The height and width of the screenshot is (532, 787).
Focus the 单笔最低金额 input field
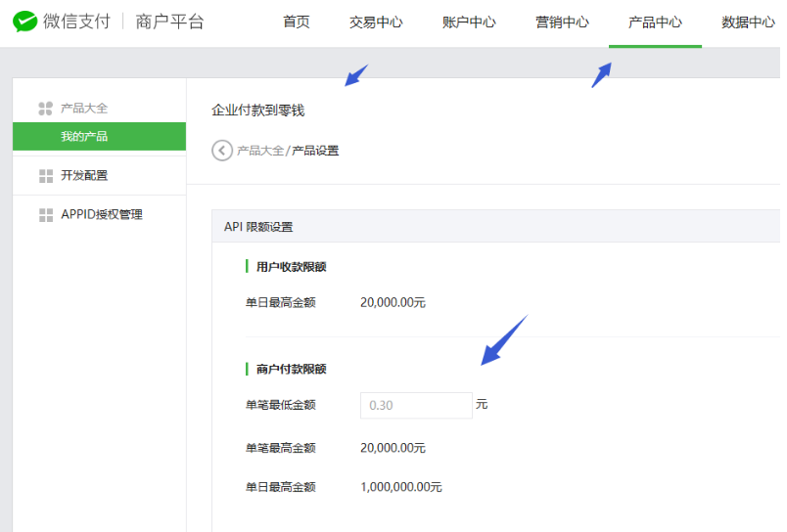click(x=416, y=405)
